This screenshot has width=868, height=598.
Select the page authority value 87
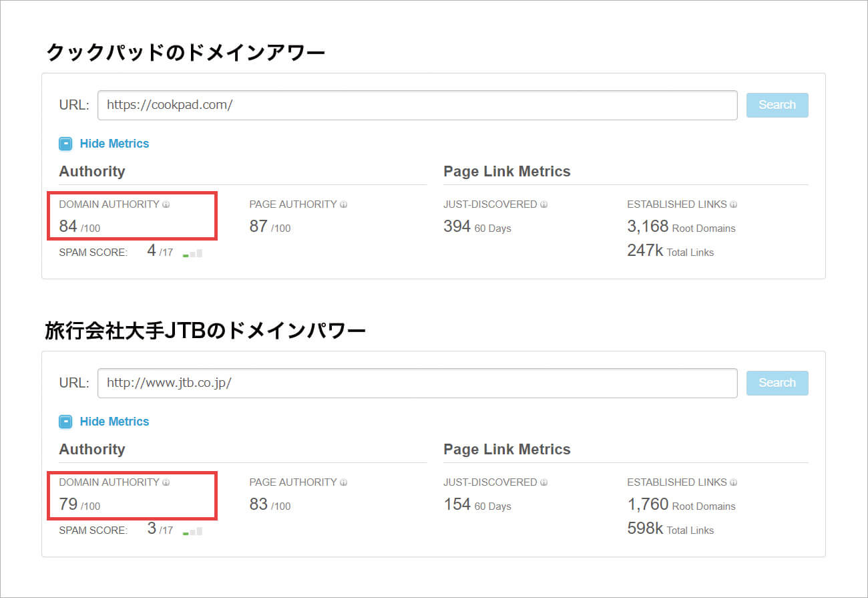point(258,227)
